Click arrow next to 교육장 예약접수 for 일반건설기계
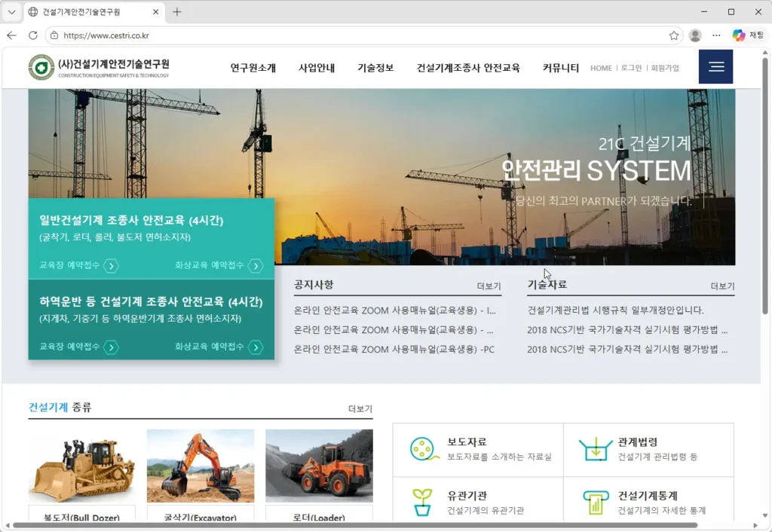 point(112,266)
